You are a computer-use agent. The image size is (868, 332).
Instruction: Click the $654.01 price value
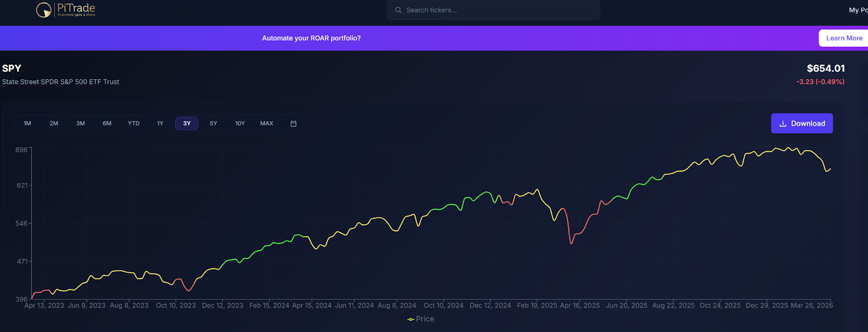tap(826, 68)
